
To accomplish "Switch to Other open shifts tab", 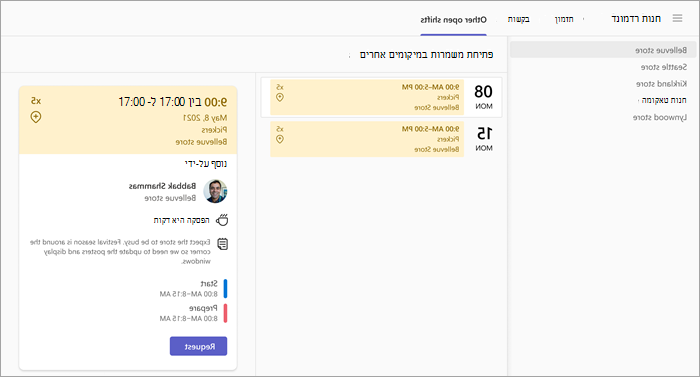I will pyautogui.click(x=453, y=20).
